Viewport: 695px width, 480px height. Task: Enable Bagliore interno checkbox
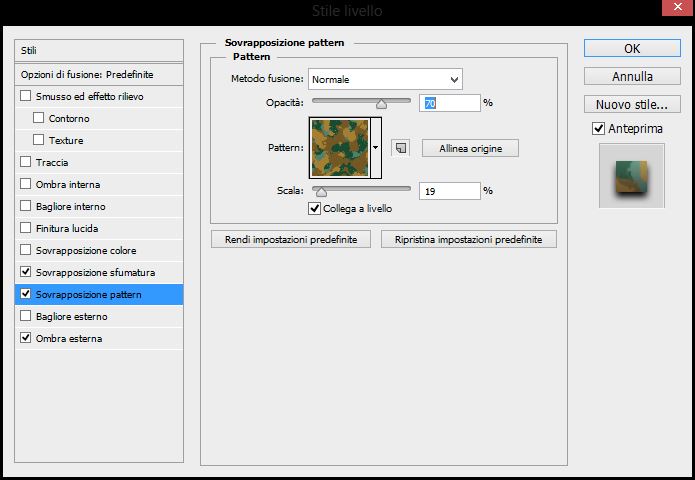tap(26, 206)
